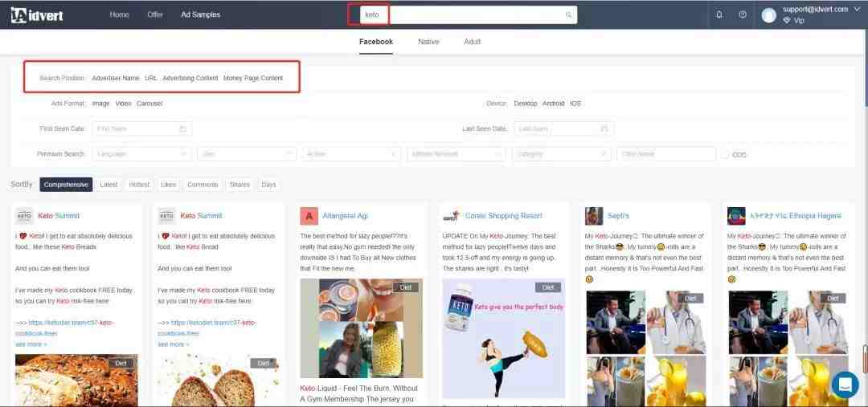Image resolution: width=868 pixels, height=407 pixels.
Task: Open the Category dropdown
Action: click(561, 154)
